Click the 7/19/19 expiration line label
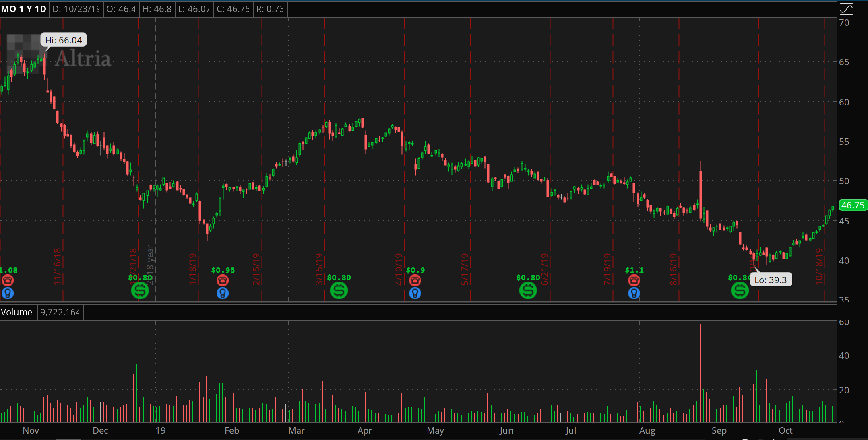Image resolution: width=868 pixels, height=440 pixels. pos(608,269)
